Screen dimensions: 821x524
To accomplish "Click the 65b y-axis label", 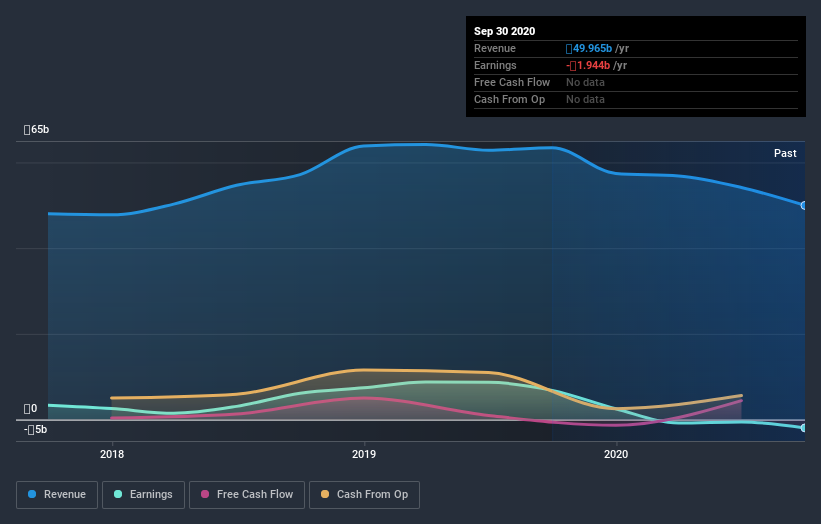I will point(36,129).
